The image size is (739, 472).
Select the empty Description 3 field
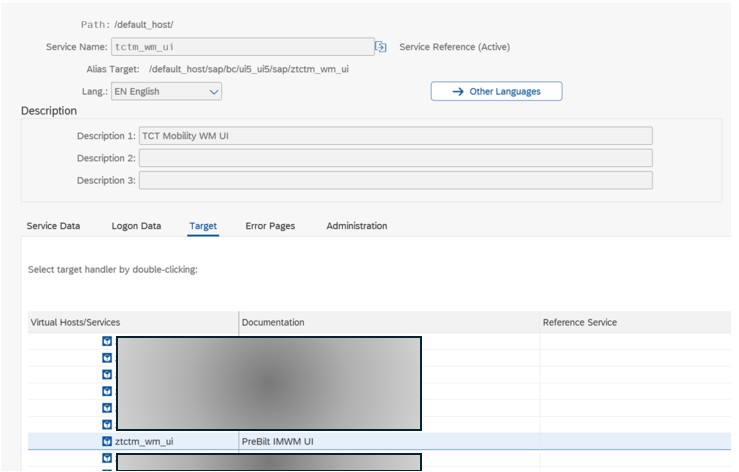pos(395,180)
